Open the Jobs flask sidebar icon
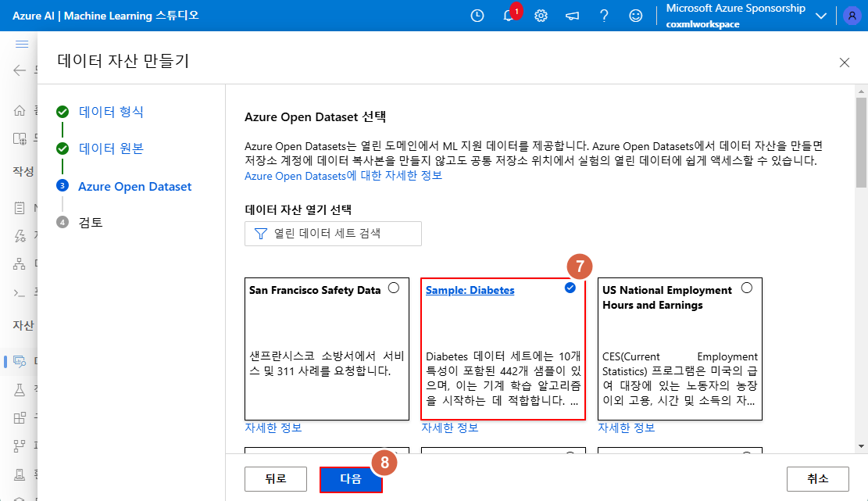Screen dimensions: 868x501 [x=20, y=390]
